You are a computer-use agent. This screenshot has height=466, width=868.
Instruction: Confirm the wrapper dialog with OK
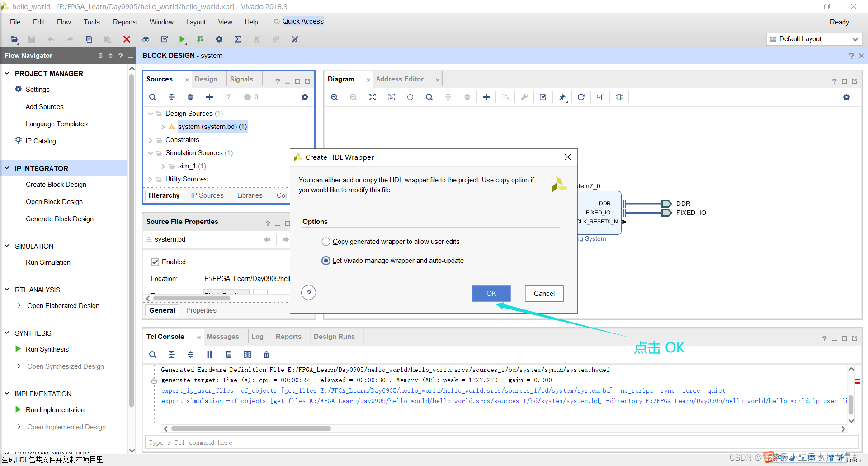tap(491, 293)
